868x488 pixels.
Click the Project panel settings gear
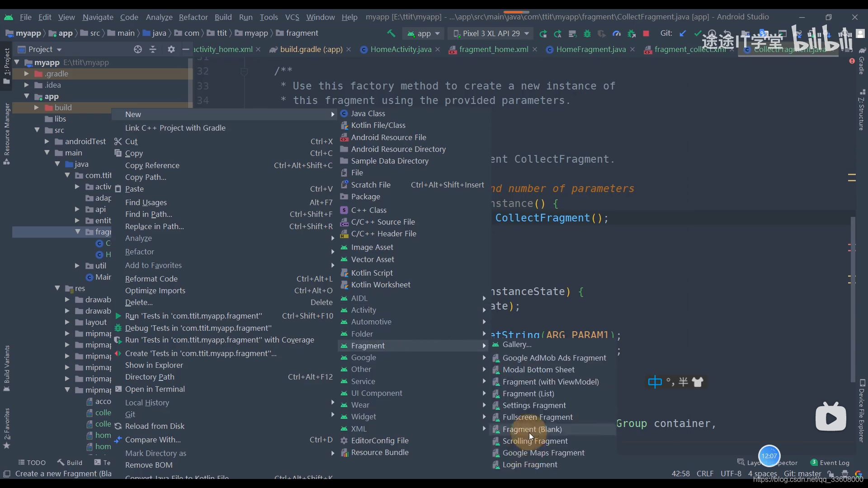pyautogui.click(x=171, y=49)
